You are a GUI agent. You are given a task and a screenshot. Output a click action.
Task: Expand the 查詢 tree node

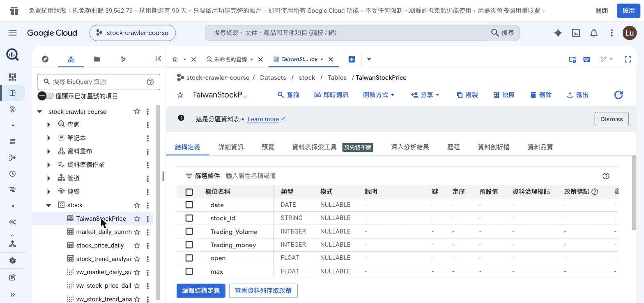[x=48, y=125]
